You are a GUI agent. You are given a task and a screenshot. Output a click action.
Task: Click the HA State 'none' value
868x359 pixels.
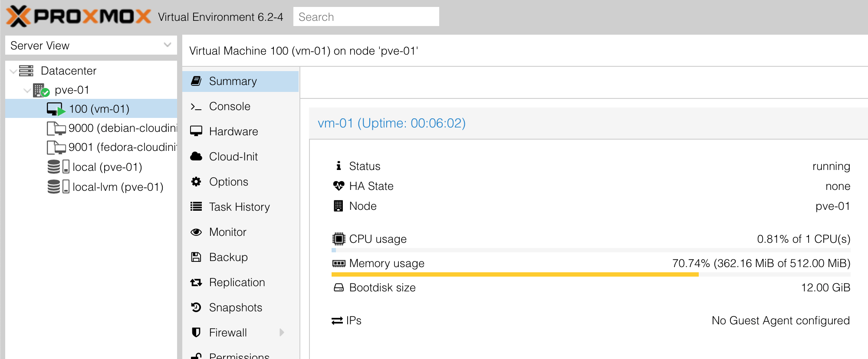[x=838, y=186]
